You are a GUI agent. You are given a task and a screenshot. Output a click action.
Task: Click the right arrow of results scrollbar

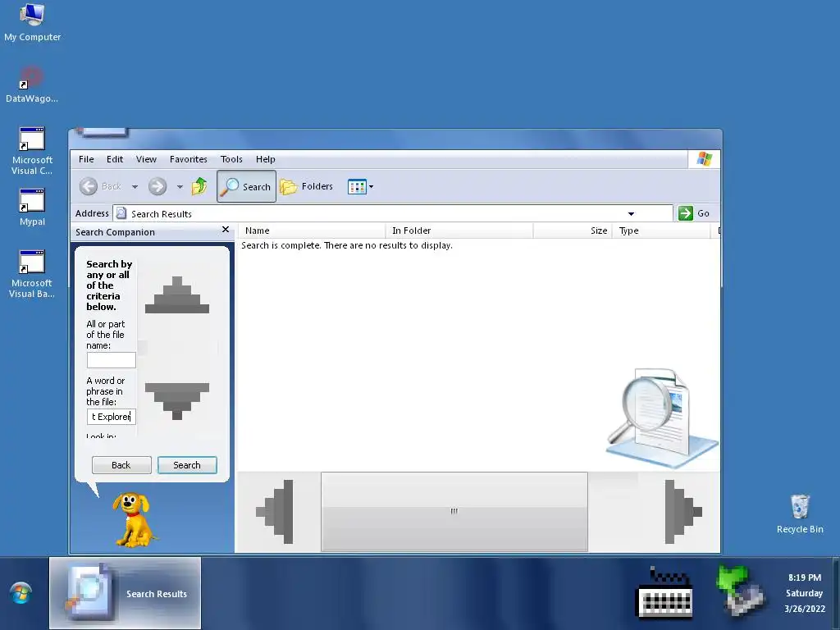point(683,512)
